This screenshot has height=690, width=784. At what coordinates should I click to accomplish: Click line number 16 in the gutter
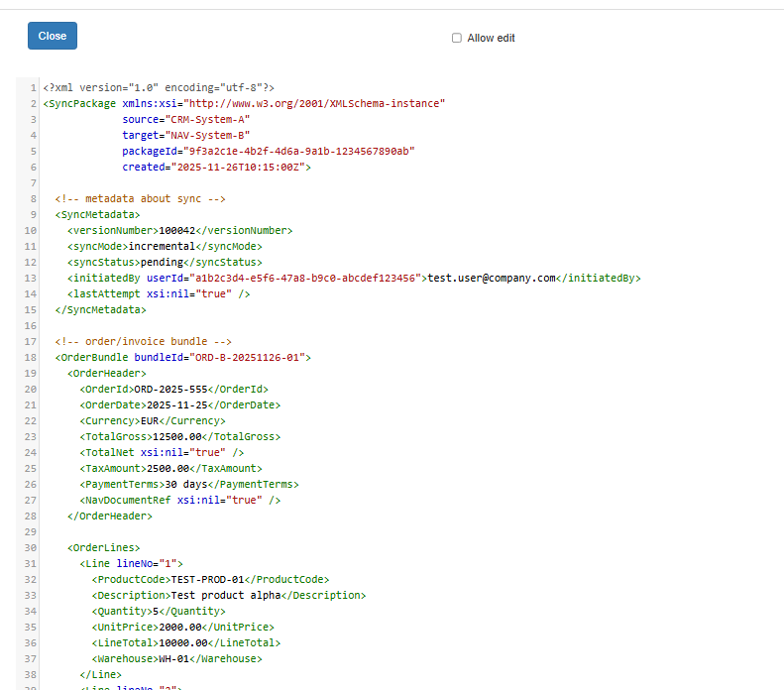coord(31,326)
